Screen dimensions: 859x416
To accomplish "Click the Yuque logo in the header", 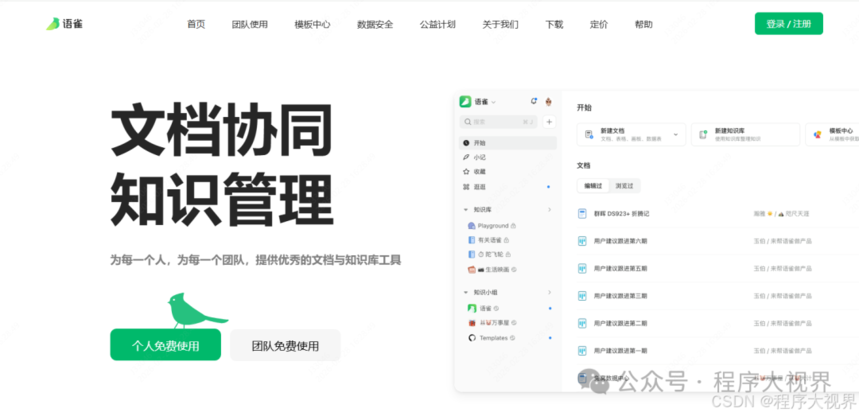I will click(x=64, y=24).
